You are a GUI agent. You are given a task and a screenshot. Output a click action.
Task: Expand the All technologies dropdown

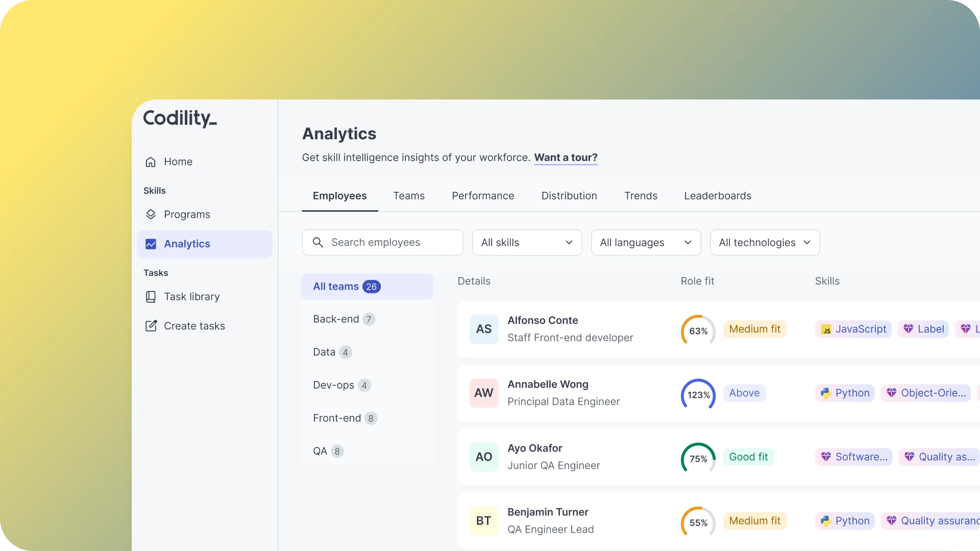pos(765,242)
